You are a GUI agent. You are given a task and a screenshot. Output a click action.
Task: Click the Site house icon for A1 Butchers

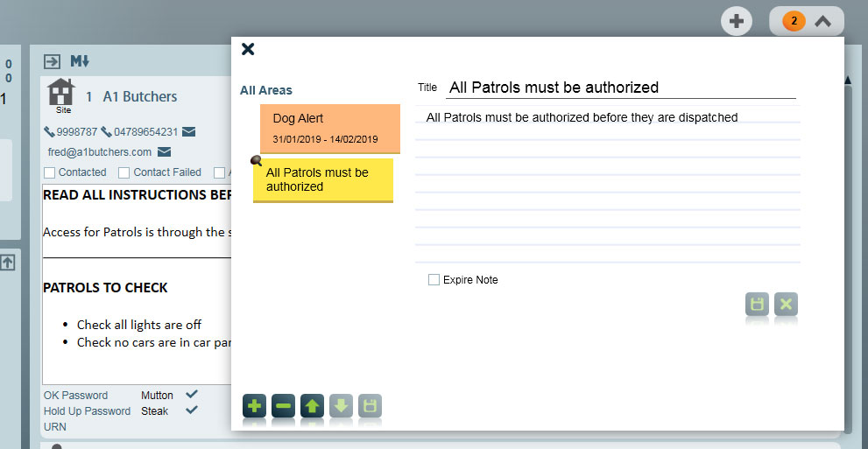(60, 94)
